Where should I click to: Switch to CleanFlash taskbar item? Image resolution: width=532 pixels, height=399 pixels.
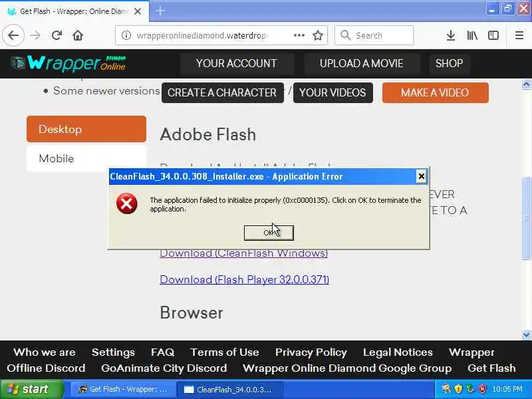[229, 390]
